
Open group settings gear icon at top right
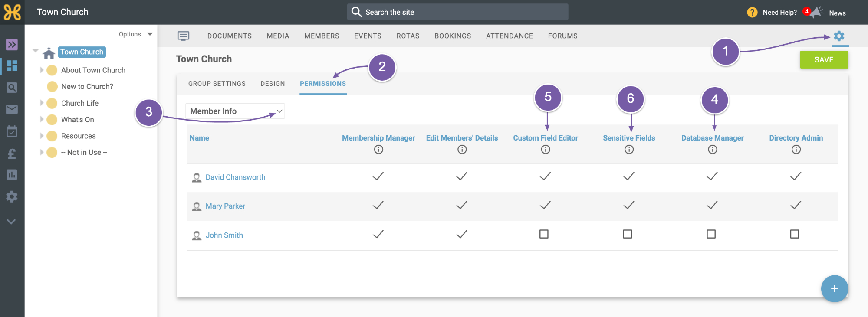[839, 36]
